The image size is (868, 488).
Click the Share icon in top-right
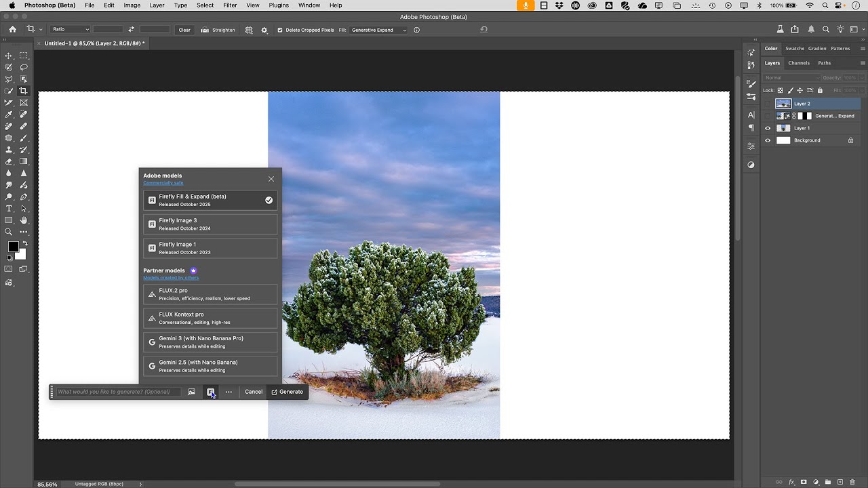click(795, 30)
